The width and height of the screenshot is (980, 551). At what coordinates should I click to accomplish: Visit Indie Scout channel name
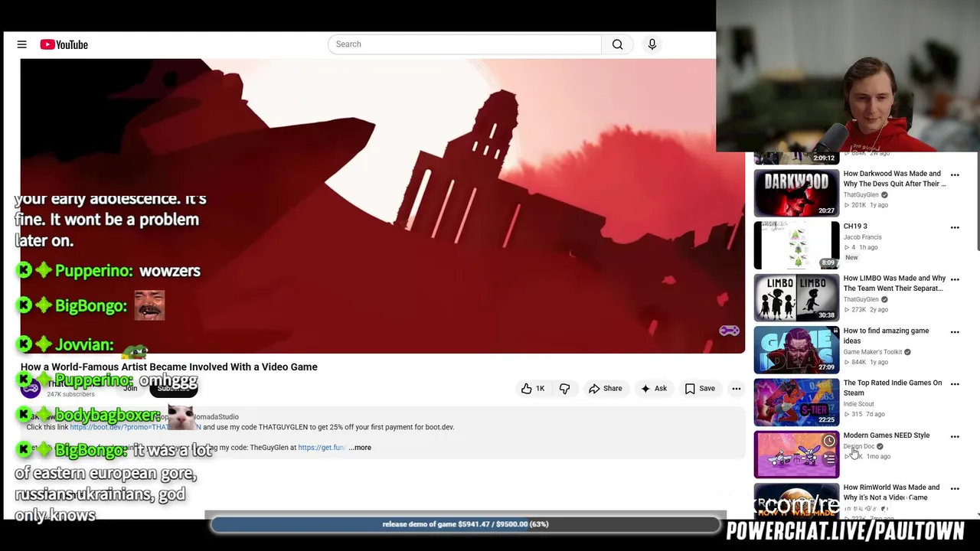858,404
